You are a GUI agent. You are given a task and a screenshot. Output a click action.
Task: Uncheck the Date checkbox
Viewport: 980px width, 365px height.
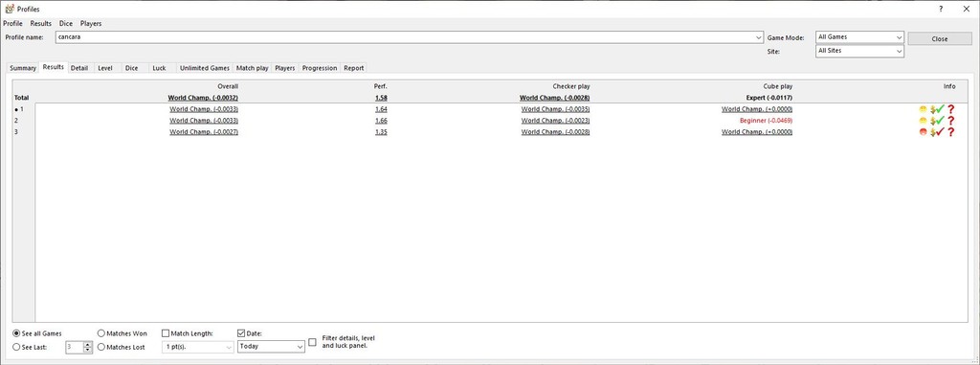(242, 333)
